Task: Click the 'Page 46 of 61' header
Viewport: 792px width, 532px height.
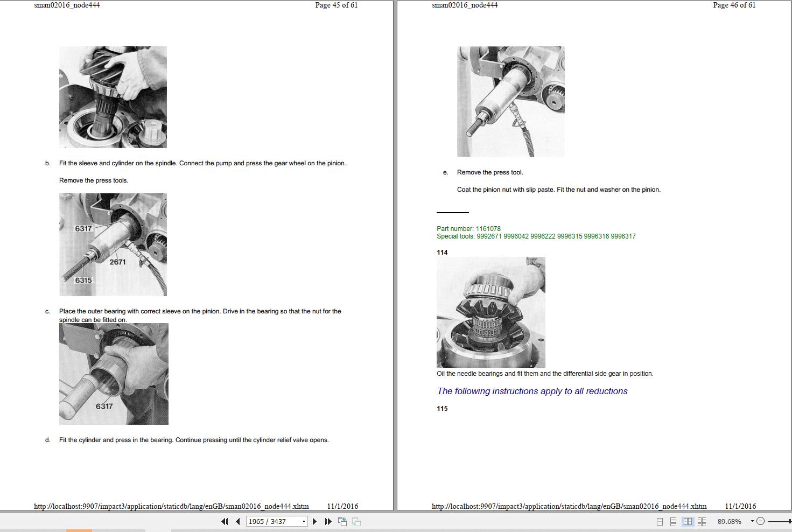Action: point(734,5)
